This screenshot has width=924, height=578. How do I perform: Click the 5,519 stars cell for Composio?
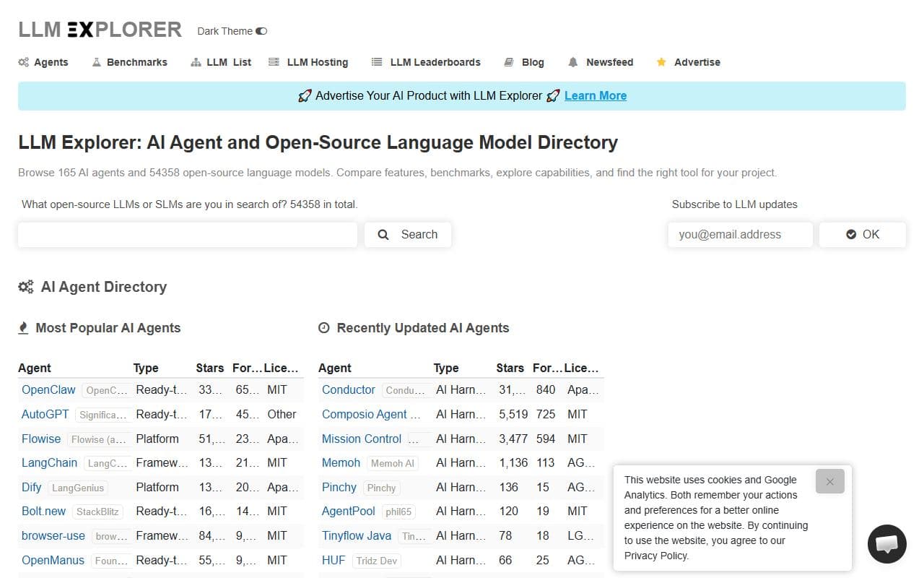coord(513,414)
